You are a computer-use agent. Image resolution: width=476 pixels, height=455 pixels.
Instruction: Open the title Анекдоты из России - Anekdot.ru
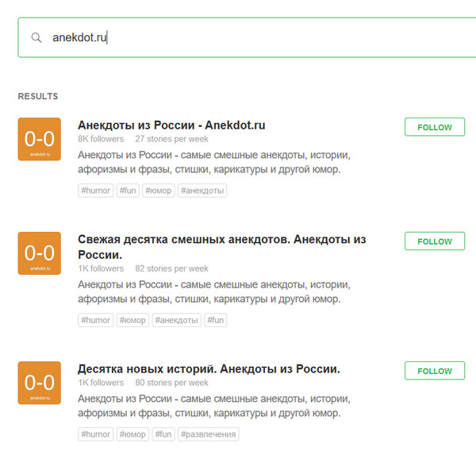pyautogui.click(x=171, y=125)
